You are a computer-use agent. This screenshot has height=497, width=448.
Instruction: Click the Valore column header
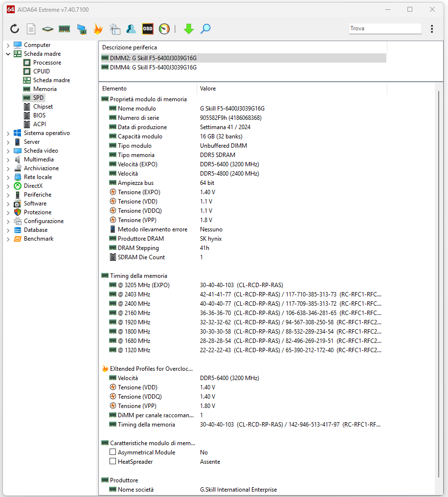click(x=292, y=89)
